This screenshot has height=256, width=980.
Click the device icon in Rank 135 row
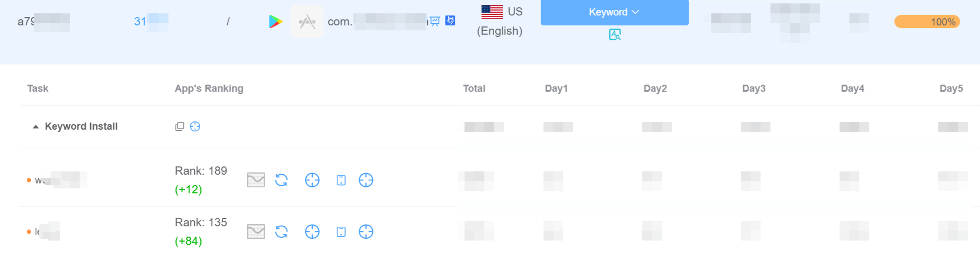341,232
